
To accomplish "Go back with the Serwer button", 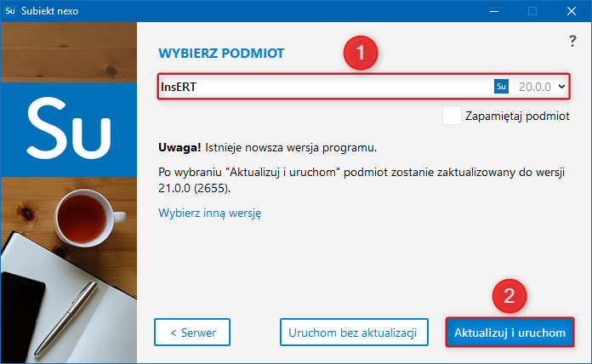I will click(x=192, y=333).
